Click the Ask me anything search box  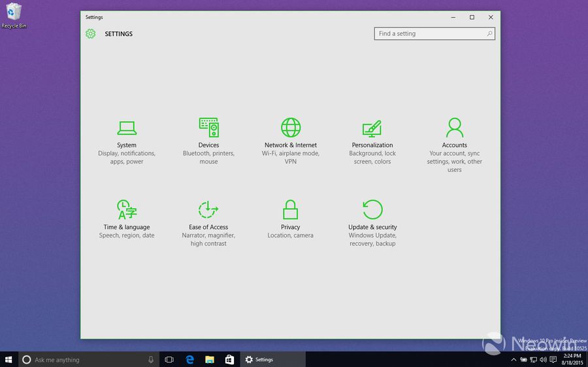click(88, 360)
